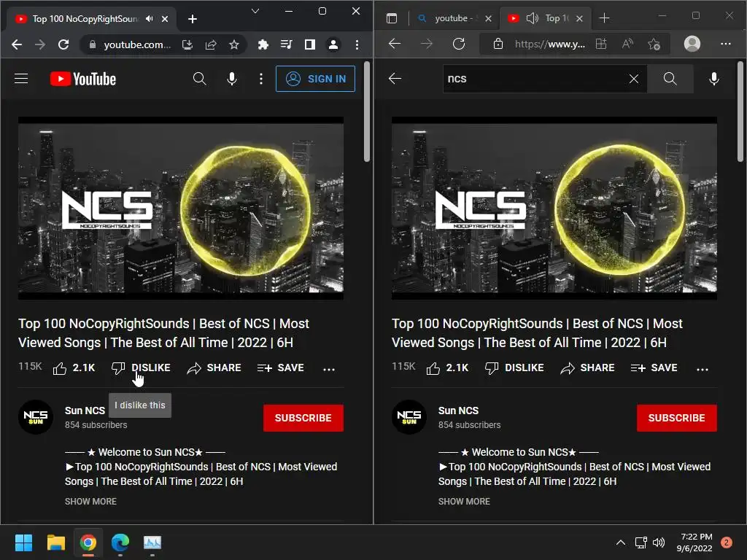Image resolution: width=747 pixels, height=560 pixels.
Task: Save the video in Edge window
Action: click(x=654, y=368)
